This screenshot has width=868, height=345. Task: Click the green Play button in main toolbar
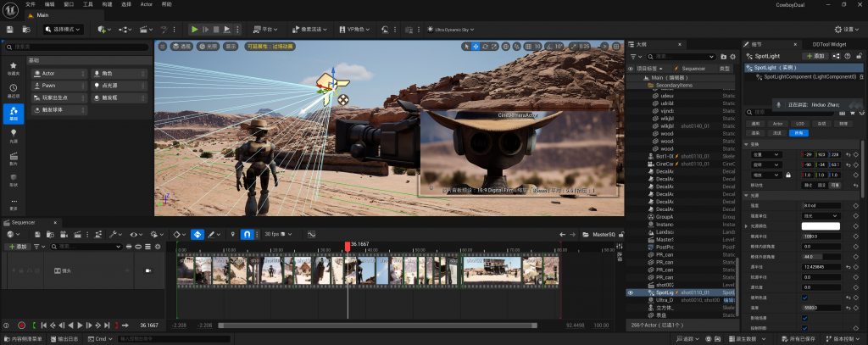click(194, 29)
